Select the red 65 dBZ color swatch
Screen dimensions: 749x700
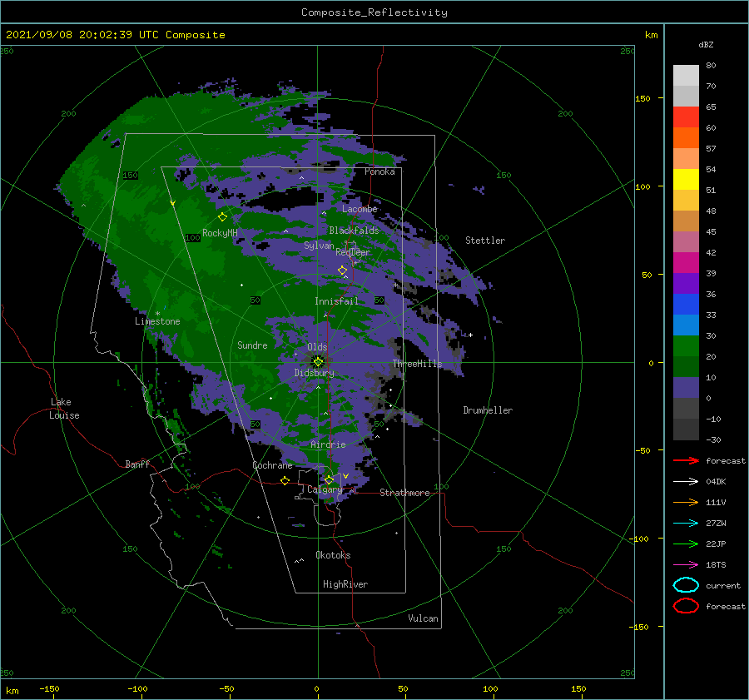pos(686,117)
